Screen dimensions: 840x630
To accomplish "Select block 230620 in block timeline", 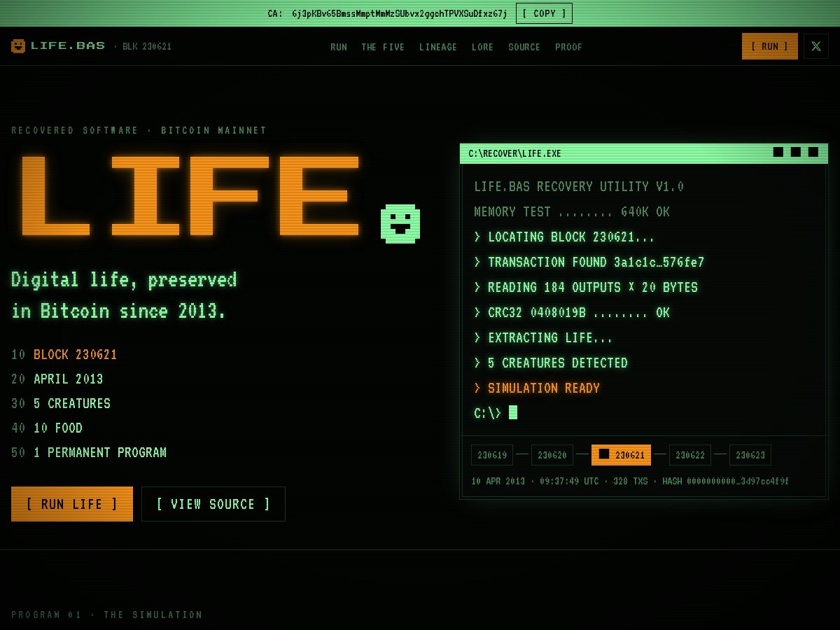I will [552, 455].
